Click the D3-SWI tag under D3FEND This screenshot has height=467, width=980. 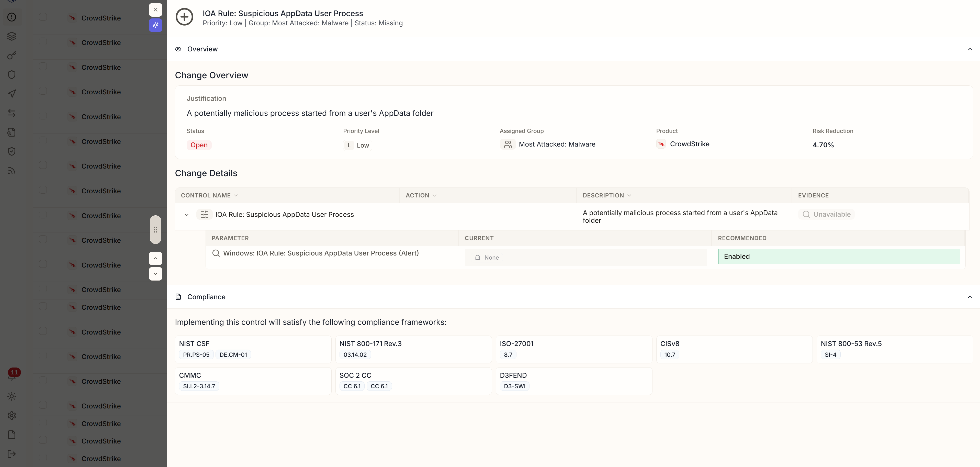click(514, 386)
